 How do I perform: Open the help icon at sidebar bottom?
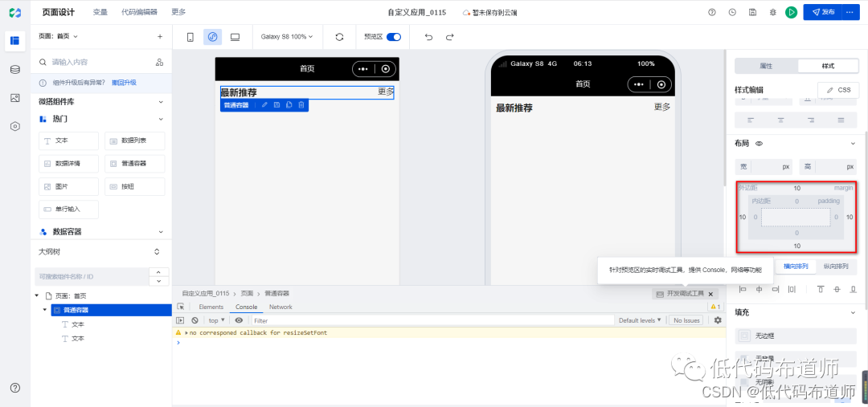[15, 388]
